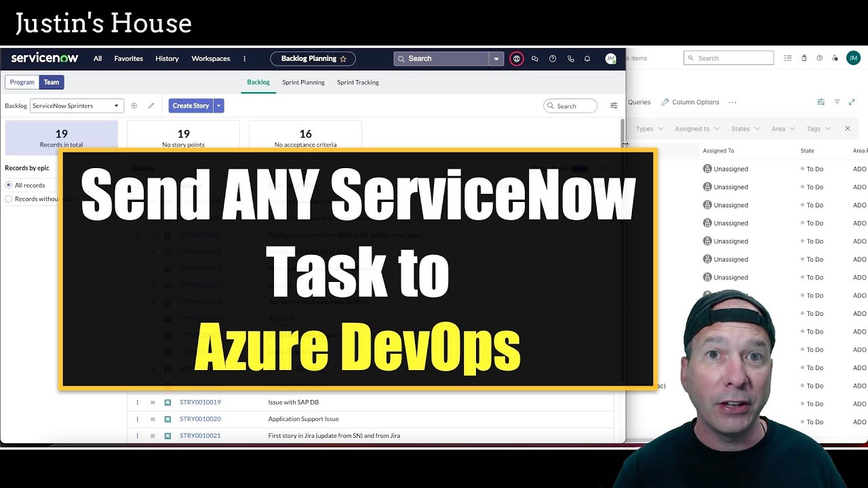
Task: Open the ServiceNow help question-mark icon
Action: click(x=553, y=59)
